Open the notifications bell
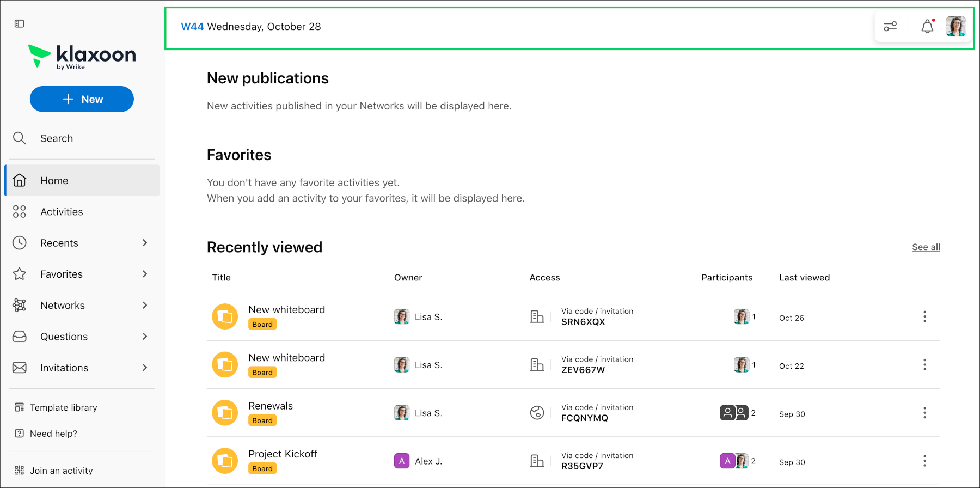Viewport: 980px width, 488px height. [928, 26]
